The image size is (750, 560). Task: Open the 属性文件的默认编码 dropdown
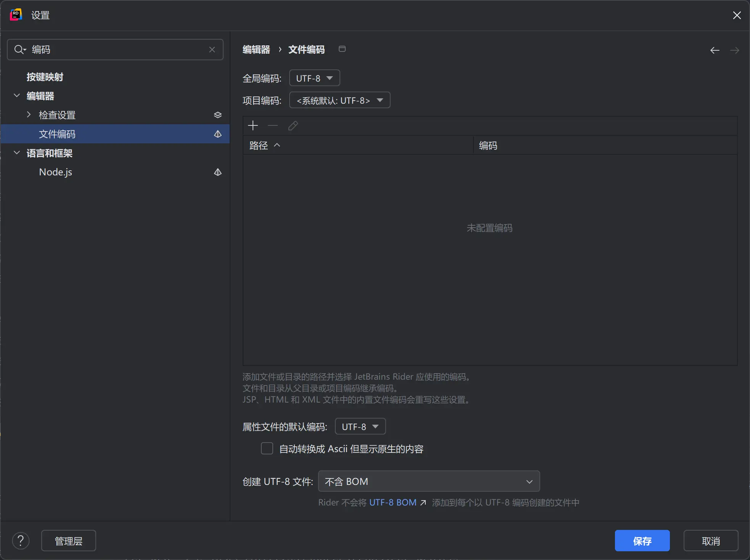tap(361, 426)
